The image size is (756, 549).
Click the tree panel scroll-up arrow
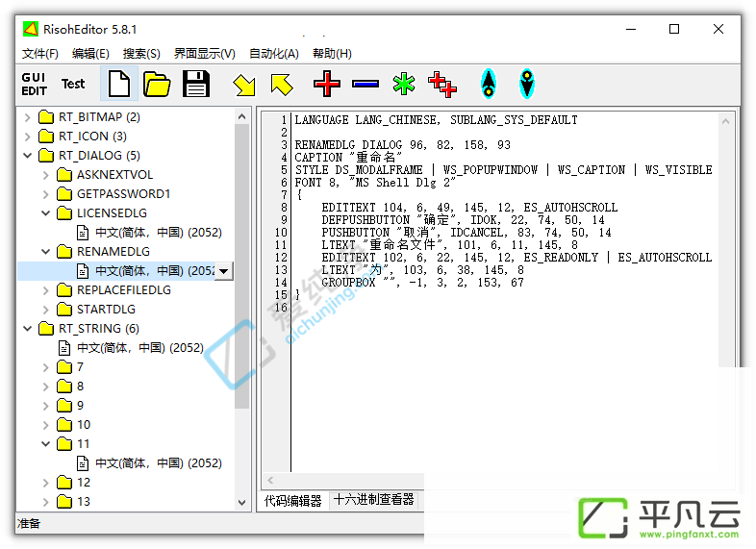pos(242,116)
